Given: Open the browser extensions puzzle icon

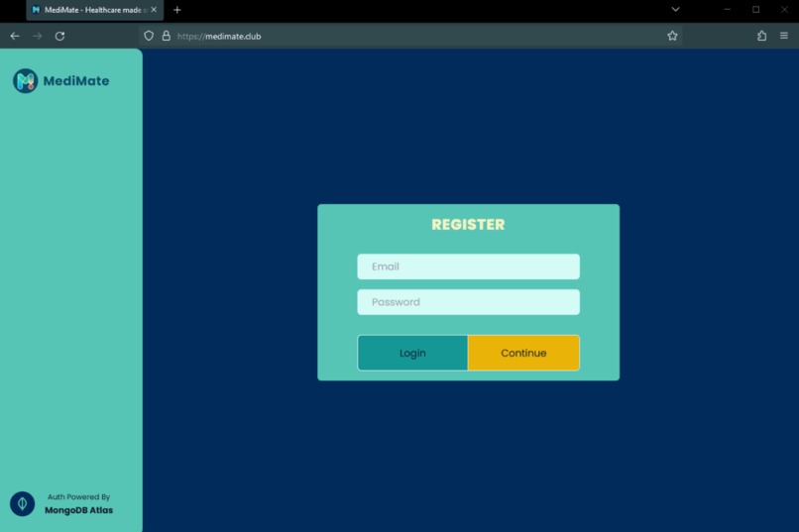Looking at the screenshot, I should pyautogui.click(x=761, y=36).
